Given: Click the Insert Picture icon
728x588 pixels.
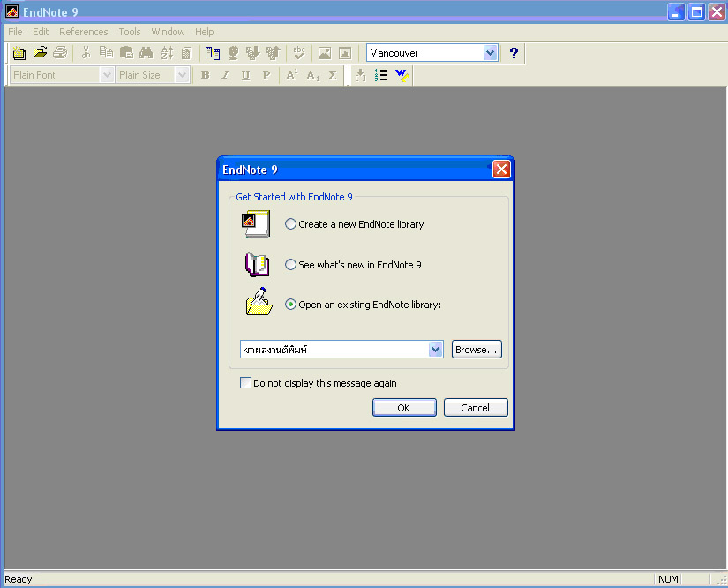Looking at the screenshot, I should pyautogui.click(x=325, y=53).
